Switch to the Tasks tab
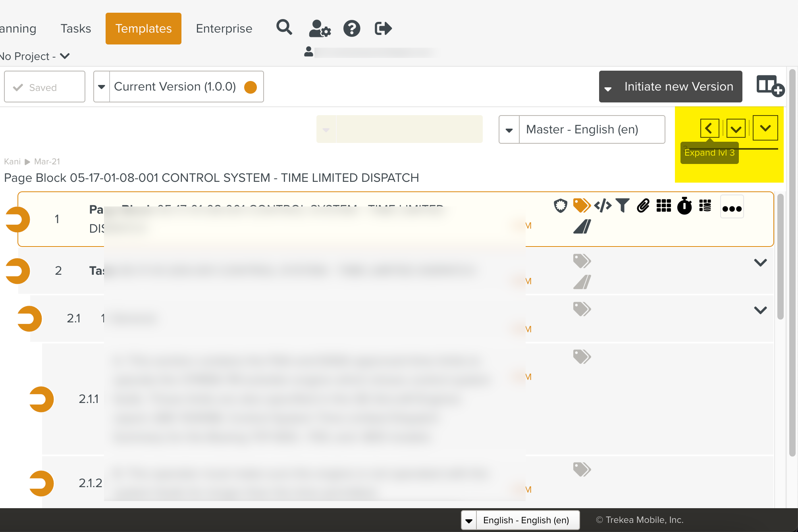 [x=76, y=29]
